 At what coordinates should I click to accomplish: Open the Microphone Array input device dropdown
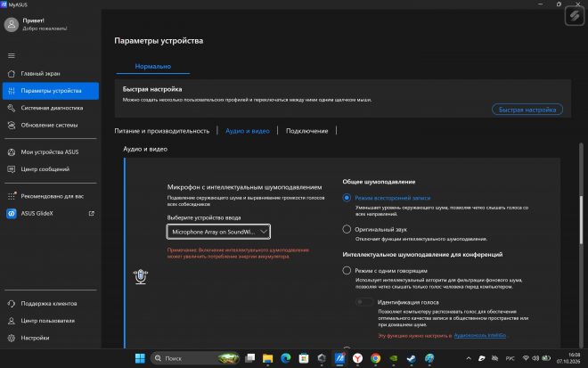pos(218,232)
